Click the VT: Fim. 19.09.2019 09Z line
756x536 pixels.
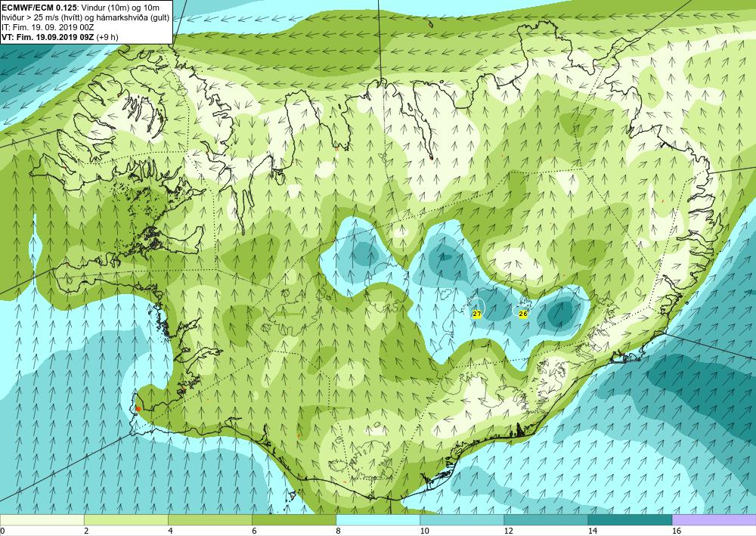(x=60, y=37)
